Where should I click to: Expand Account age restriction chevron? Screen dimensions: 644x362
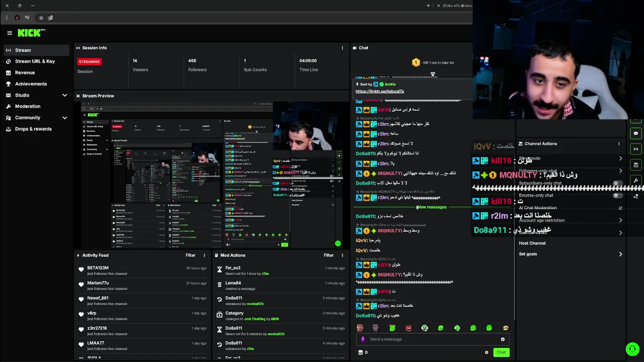coord(620,220)
